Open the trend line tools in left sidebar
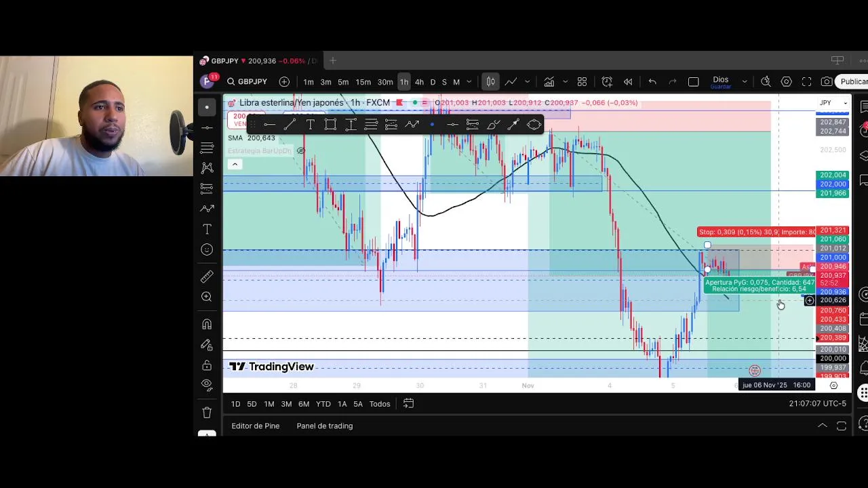Viewport: 868px width, 488px height. coord(207,127)
